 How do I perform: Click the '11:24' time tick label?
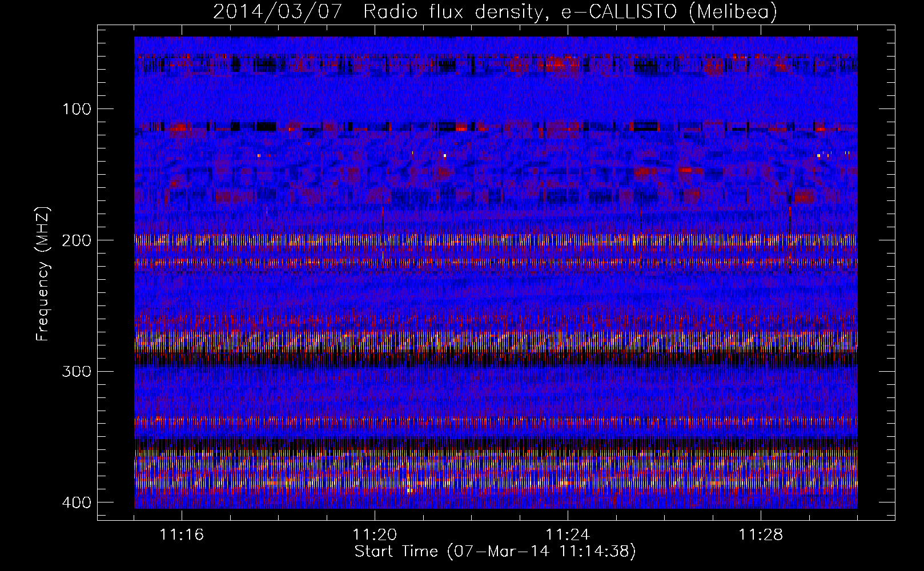point(568,535)
